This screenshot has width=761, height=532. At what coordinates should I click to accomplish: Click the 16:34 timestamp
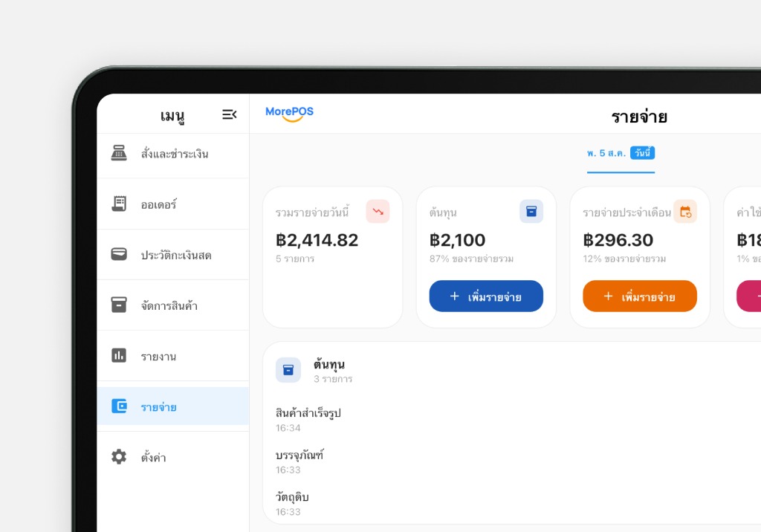coord(288,428)
